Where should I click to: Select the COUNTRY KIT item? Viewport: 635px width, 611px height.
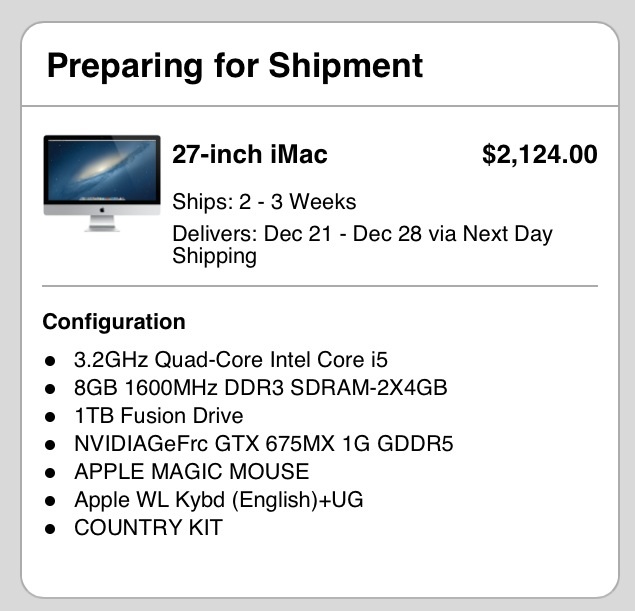[149, 528]
